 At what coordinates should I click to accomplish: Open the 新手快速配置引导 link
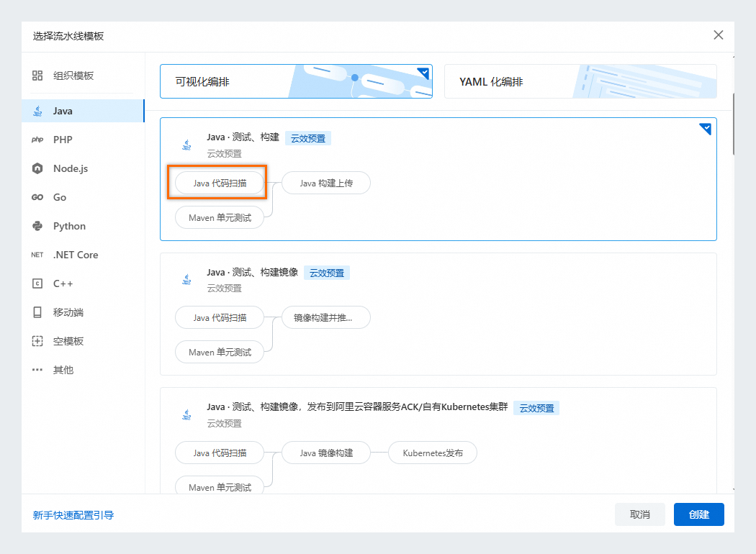(73, 515)
